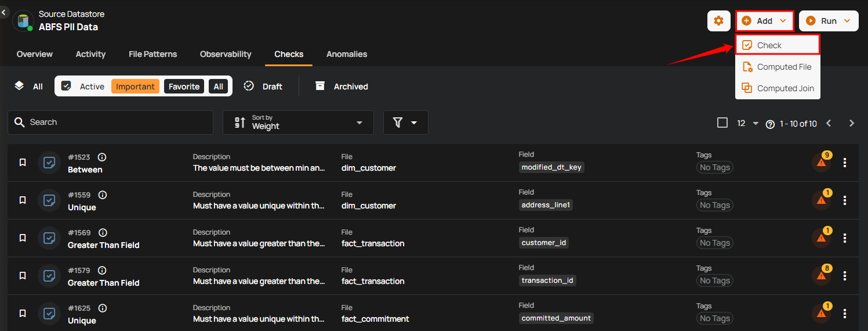
Task: Toggle the Important filter chip
Action: [x=135, y=87]
